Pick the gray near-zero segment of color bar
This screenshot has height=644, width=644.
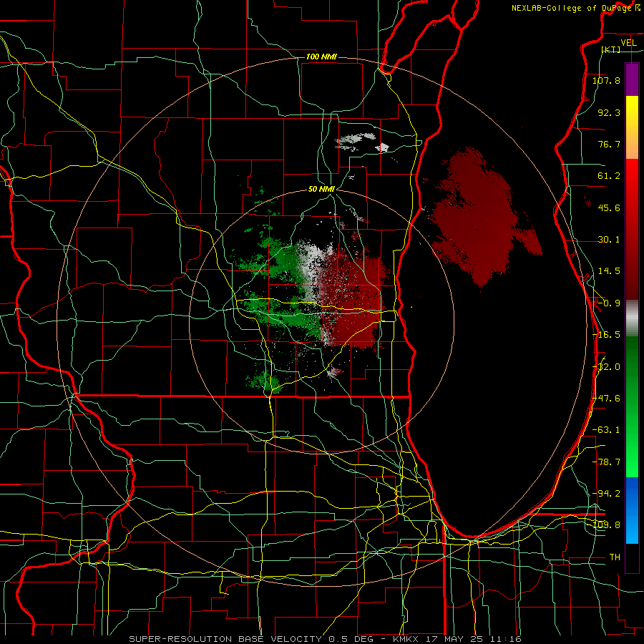(x=632, y=318)
